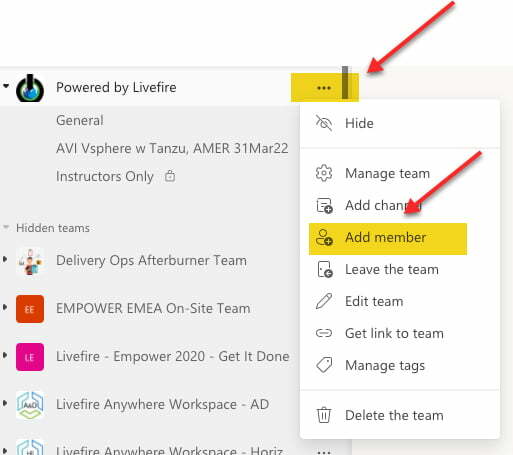
Task: Choose Get link to team
Action: pos(400,333)
